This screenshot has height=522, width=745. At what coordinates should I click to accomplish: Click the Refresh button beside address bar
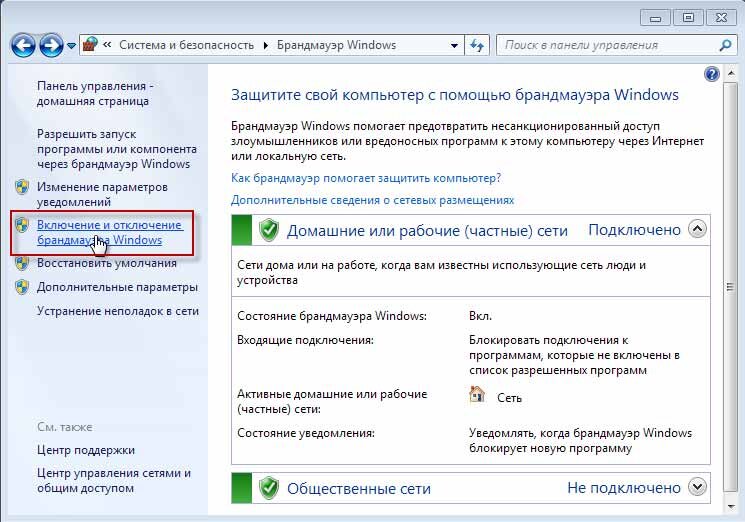[477, 45]
